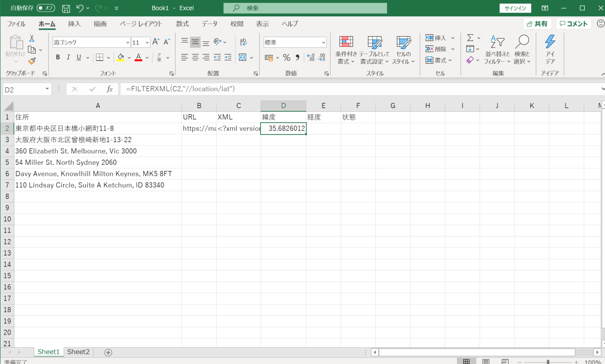Screen dimensions: 605x364
Task: Click the Cut scissors icon
Action: [32, 39]
